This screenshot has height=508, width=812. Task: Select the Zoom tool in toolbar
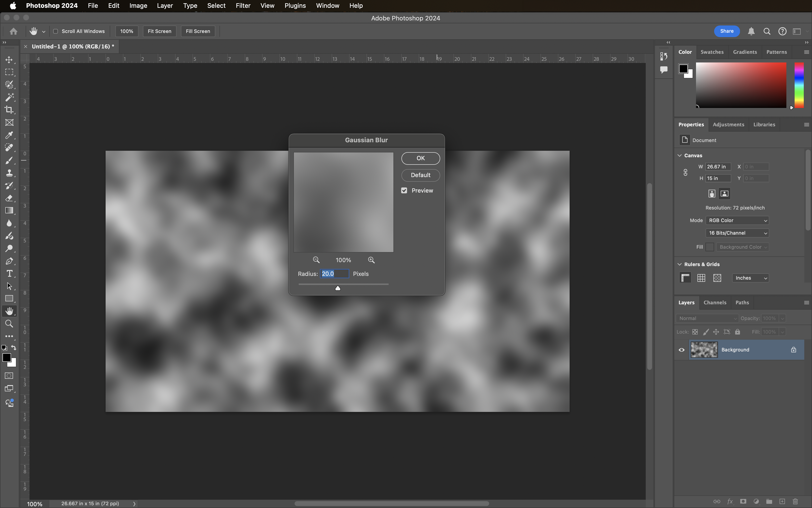[9, 324]
